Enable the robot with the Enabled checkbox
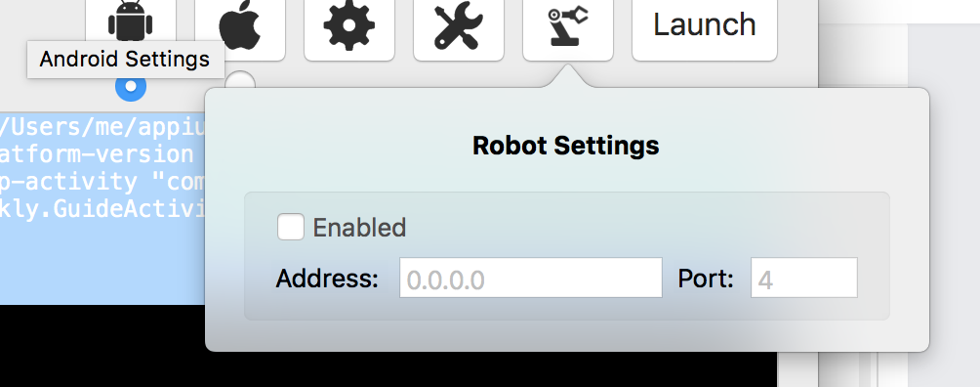Screen dimensions: 980x387 tap(291, 227)
